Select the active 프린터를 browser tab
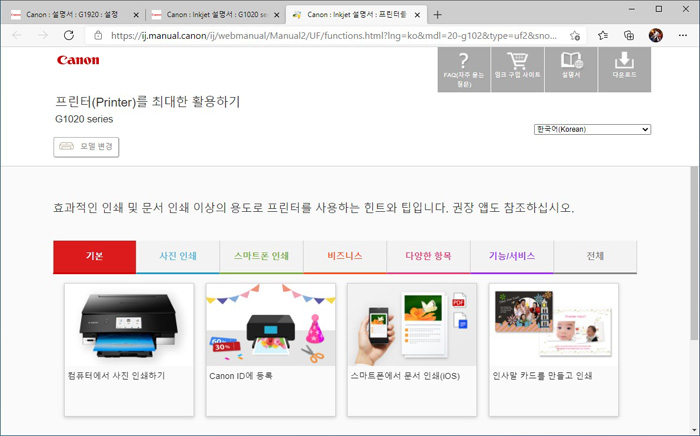The width and height of the screenshot is (700, 436). [x=356, y=15]
